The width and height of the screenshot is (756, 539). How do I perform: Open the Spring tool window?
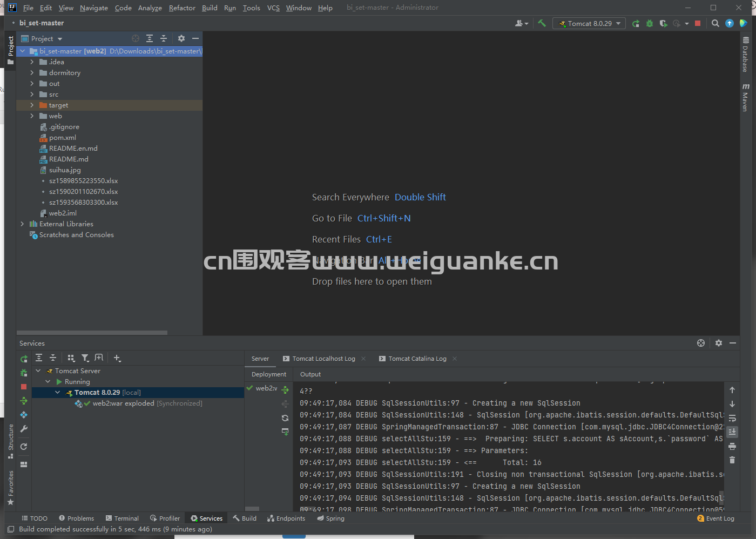(330, 518)
